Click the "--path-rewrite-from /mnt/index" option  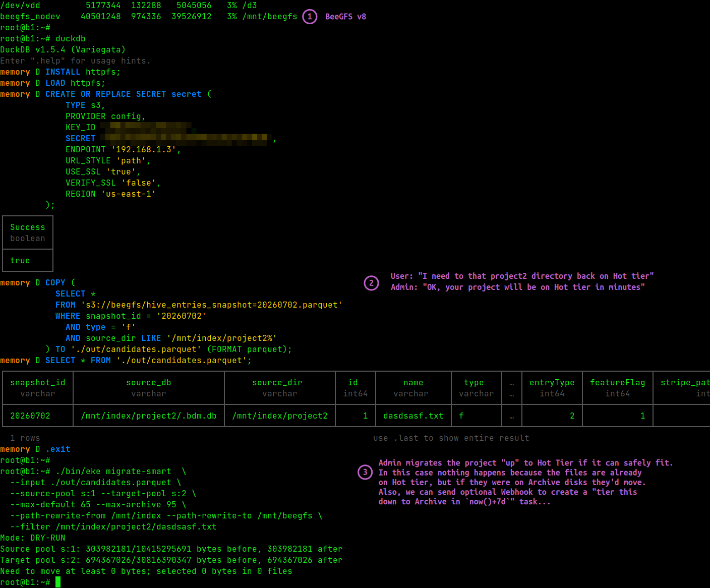86,516
